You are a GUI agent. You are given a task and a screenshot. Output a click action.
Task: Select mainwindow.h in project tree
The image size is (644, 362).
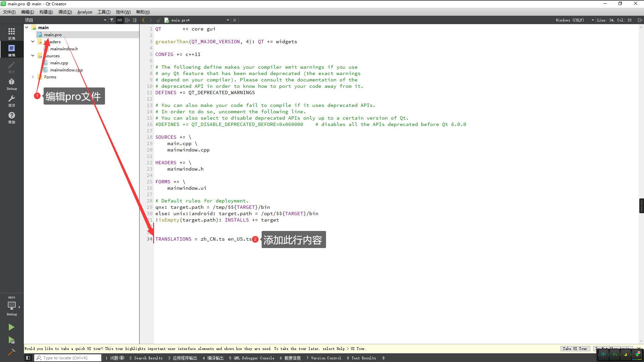coord(64,49)
